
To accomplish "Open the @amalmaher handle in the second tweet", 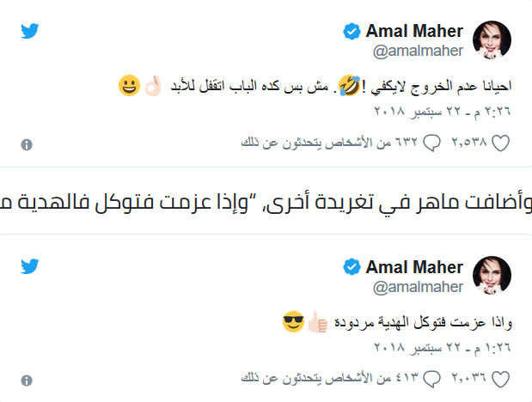I will tap(417, 286).
